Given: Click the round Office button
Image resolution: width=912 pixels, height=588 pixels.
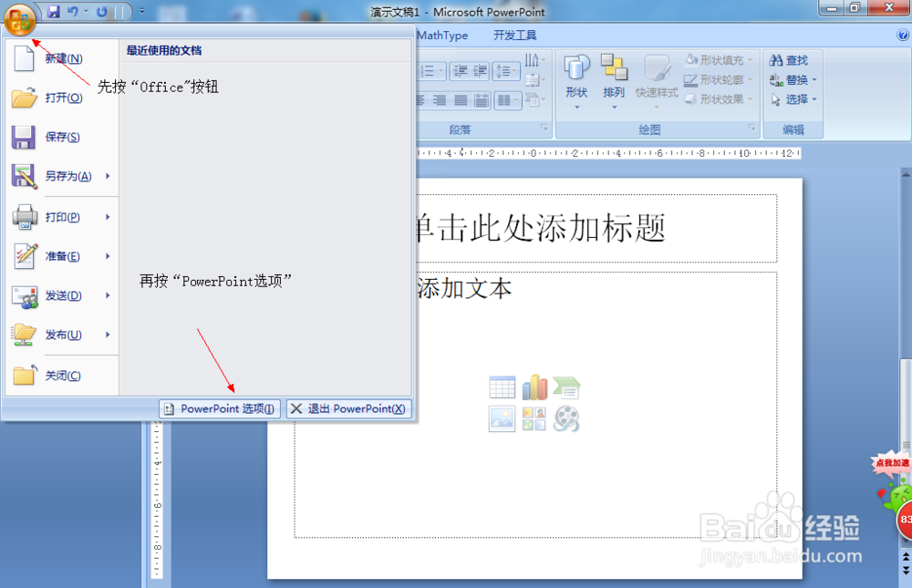Looking at the screenshot, I should (19, 19).
